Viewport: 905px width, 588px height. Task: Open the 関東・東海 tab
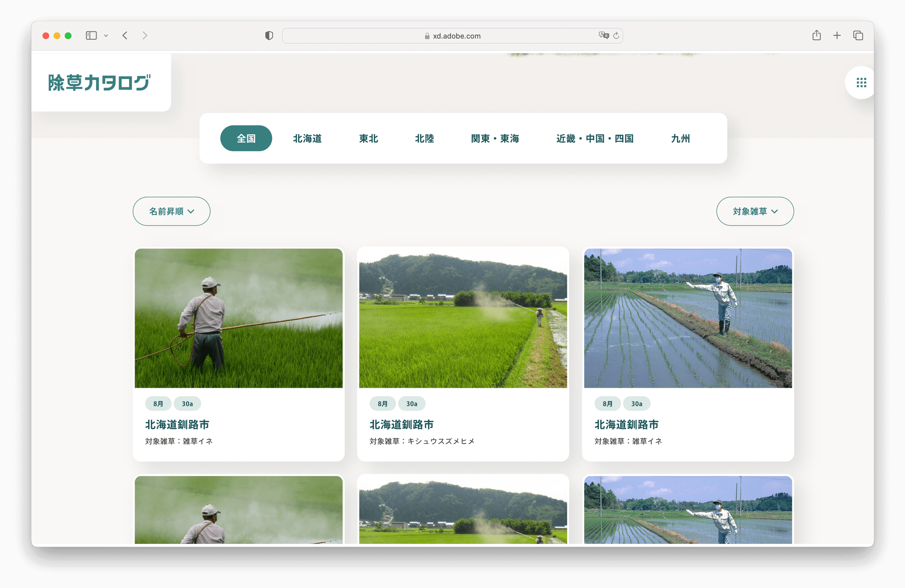pyautogui.click(x=495, y=138)
